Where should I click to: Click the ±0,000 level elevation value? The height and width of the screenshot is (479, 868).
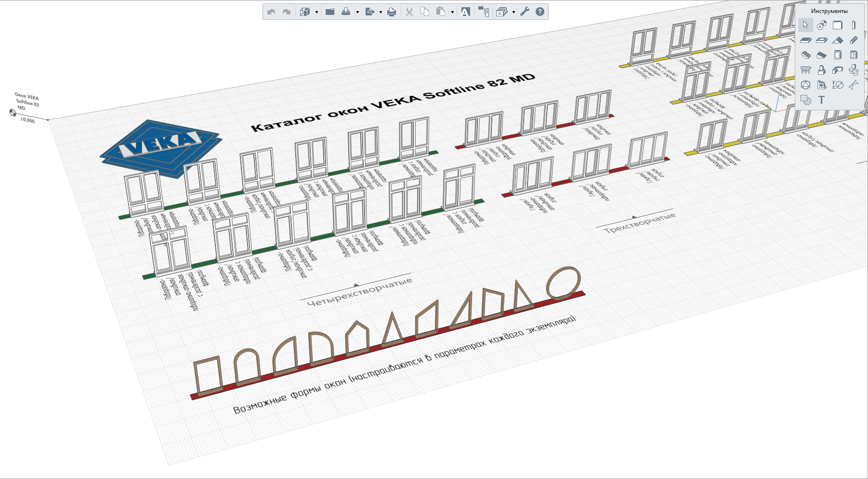(x=27, y=120)
